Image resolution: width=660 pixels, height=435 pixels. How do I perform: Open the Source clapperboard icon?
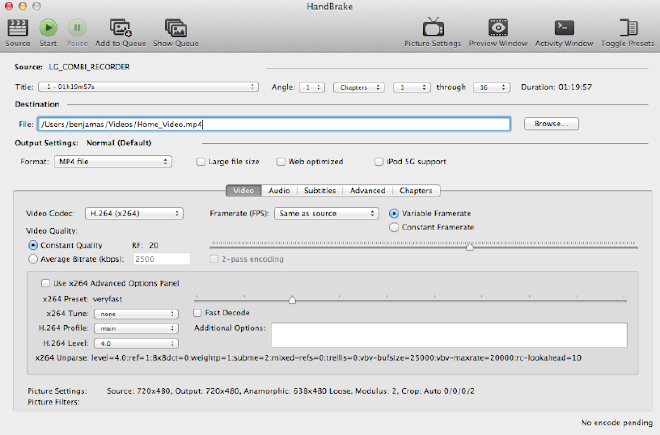point(18,28)
